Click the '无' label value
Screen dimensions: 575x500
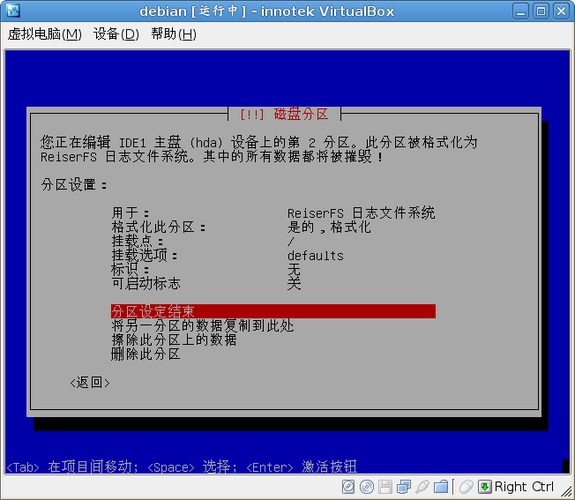294,270
